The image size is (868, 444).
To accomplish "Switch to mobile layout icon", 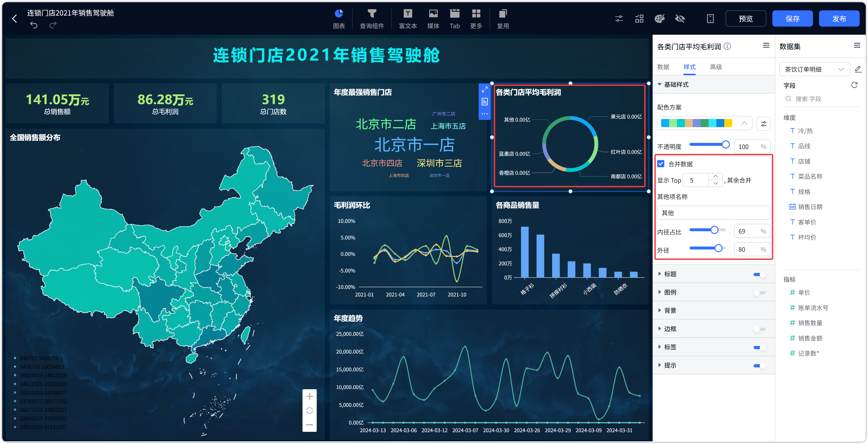I will click(710, 18).
